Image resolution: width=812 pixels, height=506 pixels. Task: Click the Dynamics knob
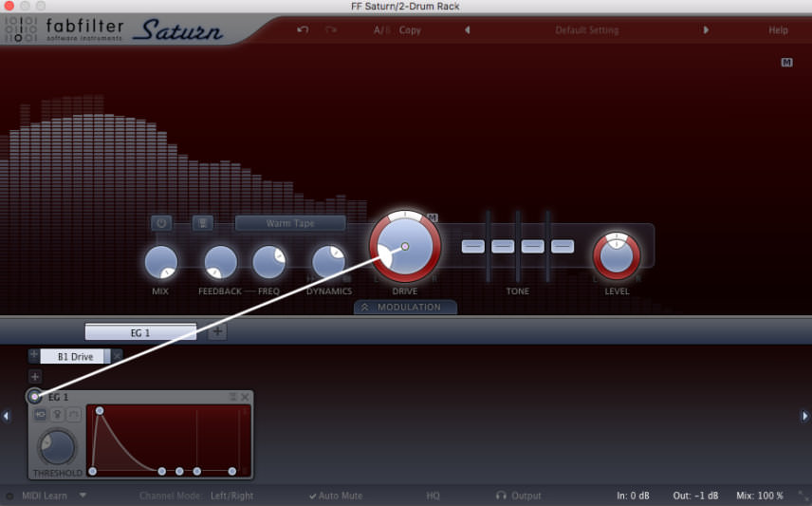point(329,262)
